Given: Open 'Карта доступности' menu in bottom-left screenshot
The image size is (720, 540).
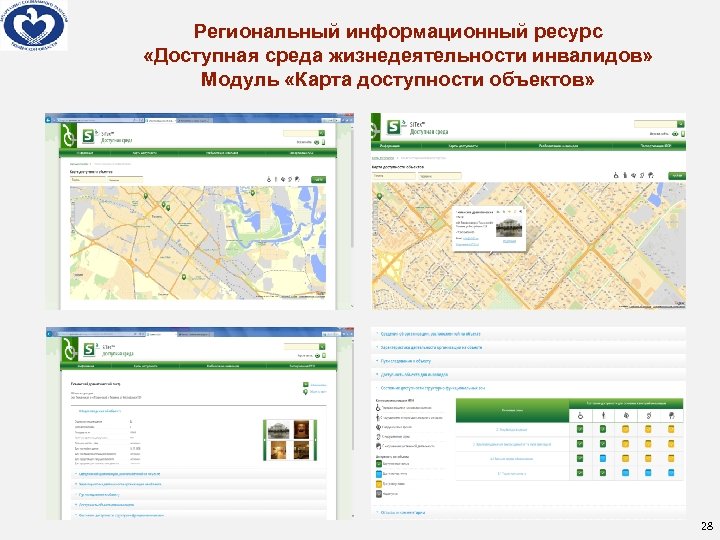Looking at the screenshot, I should pyautogui.click(x=145, y=366).
